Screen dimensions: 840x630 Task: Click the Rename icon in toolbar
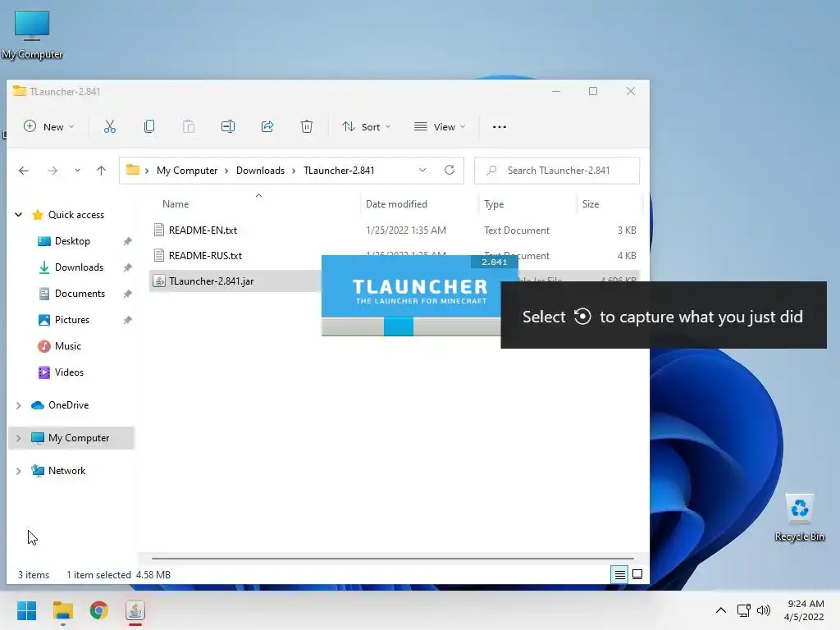tap(228, 126)
